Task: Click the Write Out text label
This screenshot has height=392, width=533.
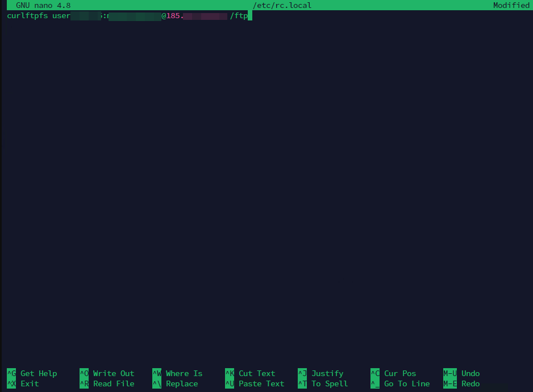Action: (x=114, y=373)
